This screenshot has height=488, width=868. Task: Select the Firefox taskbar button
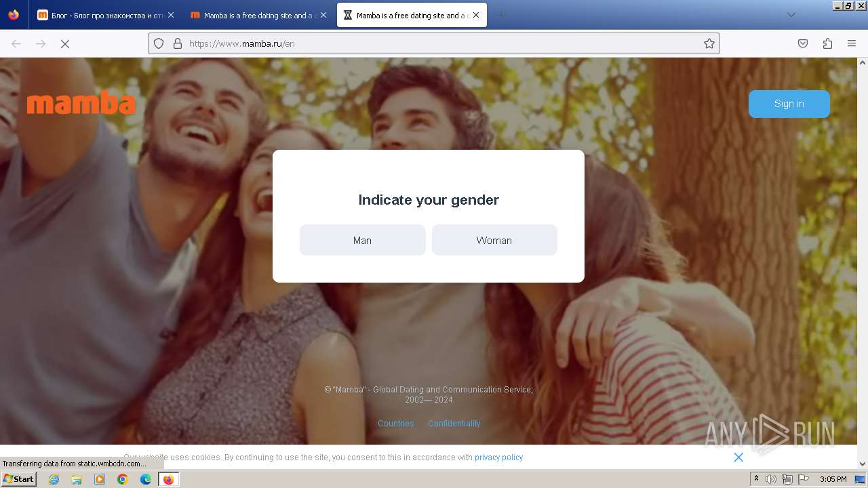tap(168, 479)
